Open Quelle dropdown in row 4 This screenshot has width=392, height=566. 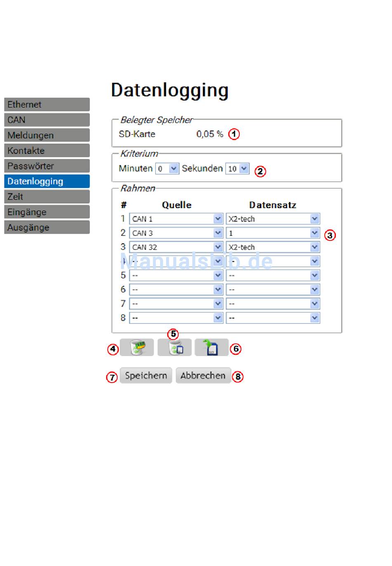pyautogui.click(x=176, y=261)
